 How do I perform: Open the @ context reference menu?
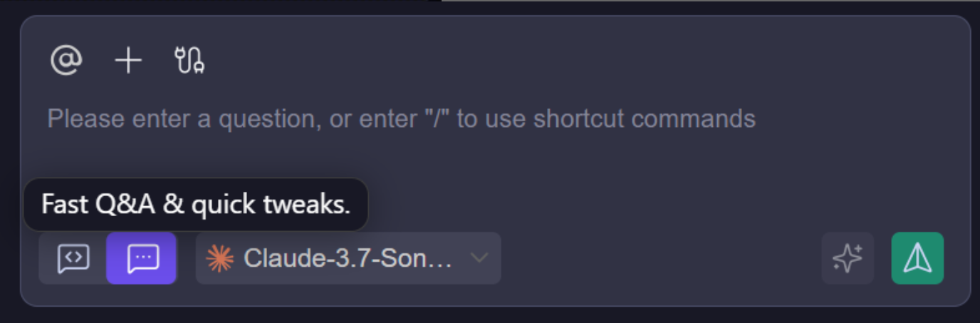click(x=66, y=61)
